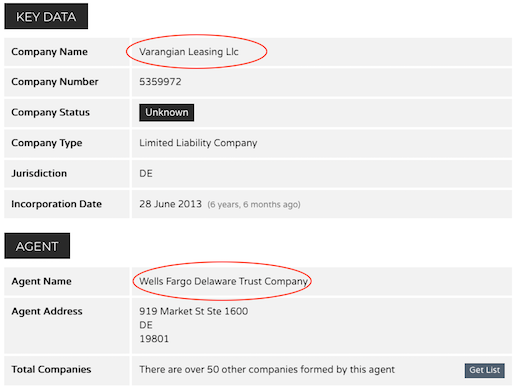Click the agent address state DE
The image size is (521, 389).
[146, 325]
